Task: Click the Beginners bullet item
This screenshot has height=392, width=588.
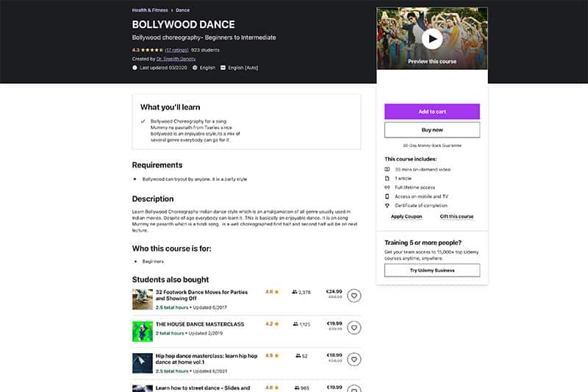Action: coord(153,262)
